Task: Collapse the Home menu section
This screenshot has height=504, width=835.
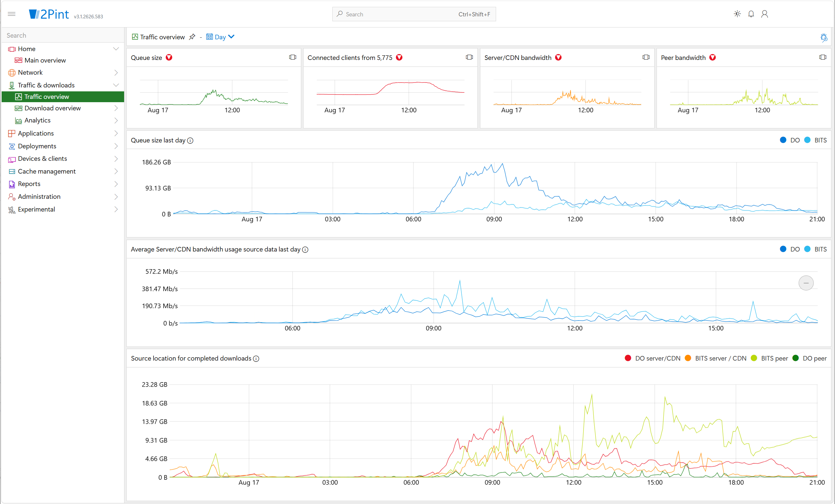Action: coord(116,49)
